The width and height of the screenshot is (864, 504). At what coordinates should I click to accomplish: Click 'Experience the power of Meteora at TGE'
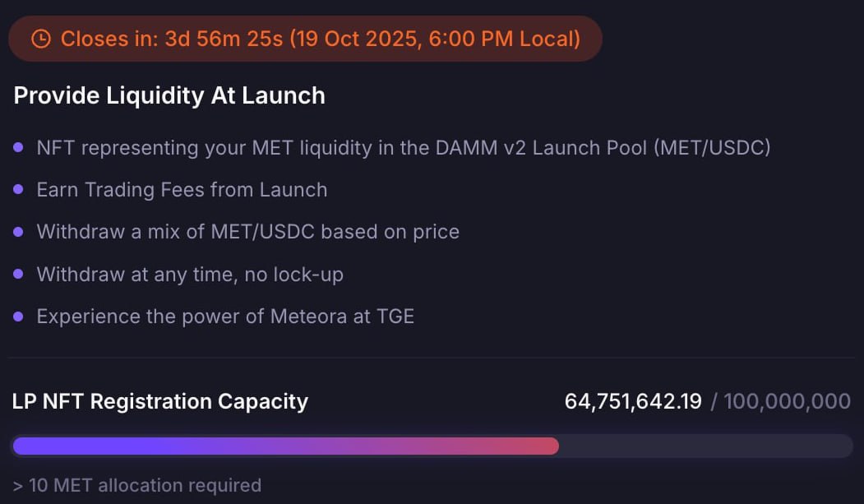225,316
